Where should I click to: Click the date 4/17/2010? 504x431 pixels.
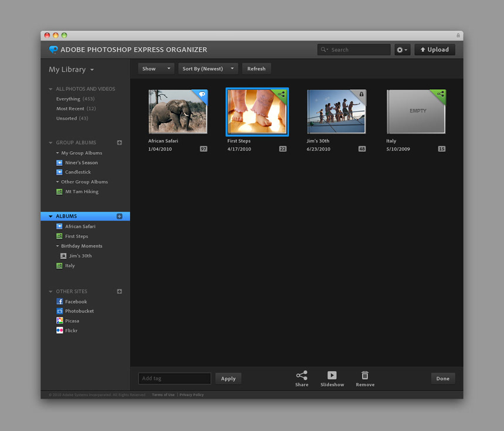(239, 149)
